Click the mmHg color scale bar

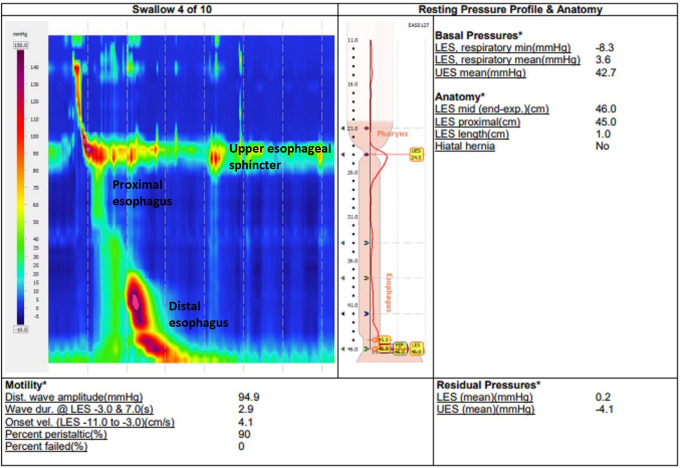click(x=21, y=187)
